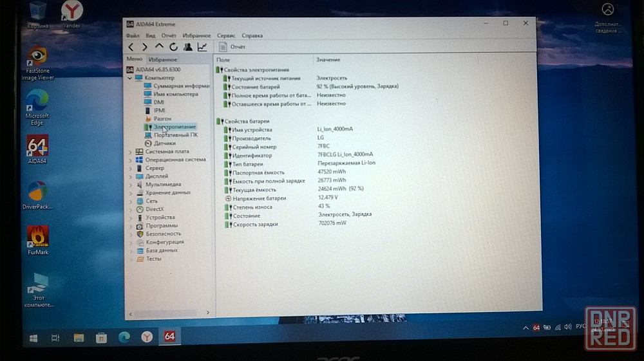
Task: Select the Степень износа row
Action: point(252,207)
